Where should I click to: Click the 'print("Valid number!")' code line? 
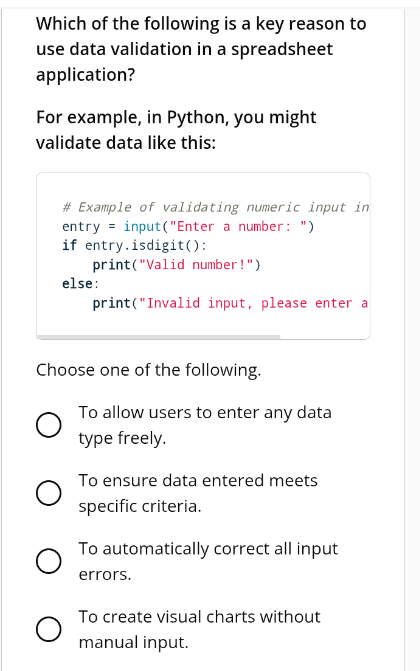tap(176, 265)
